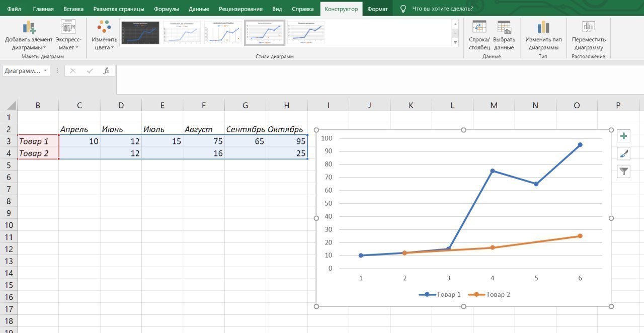Select the cell containing 65

coord(245,141)
